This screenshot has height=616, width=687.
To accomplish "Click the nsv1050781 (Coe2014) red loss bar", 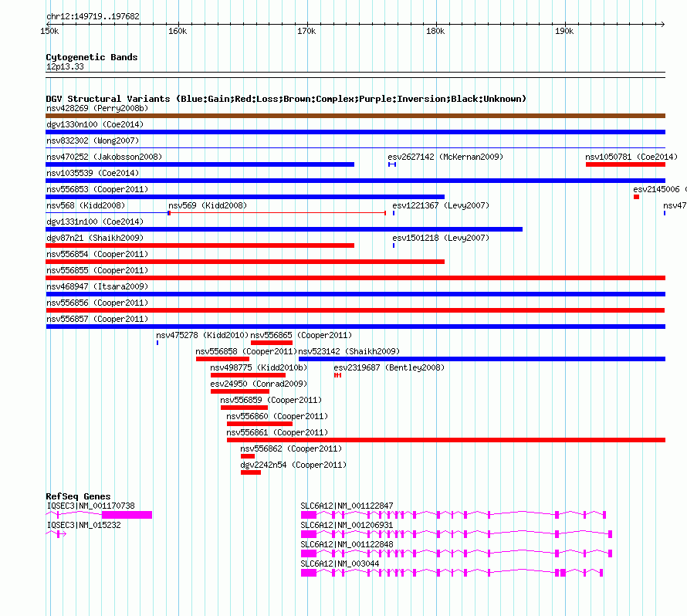I will (626, 164).
